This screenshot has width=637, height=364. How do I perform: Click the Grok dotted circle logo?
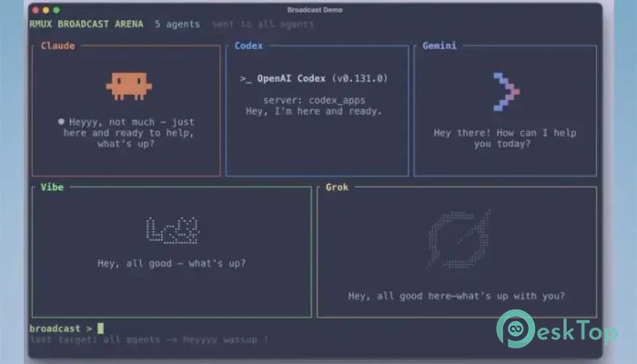pyautogui.click(x=459, y=238)
